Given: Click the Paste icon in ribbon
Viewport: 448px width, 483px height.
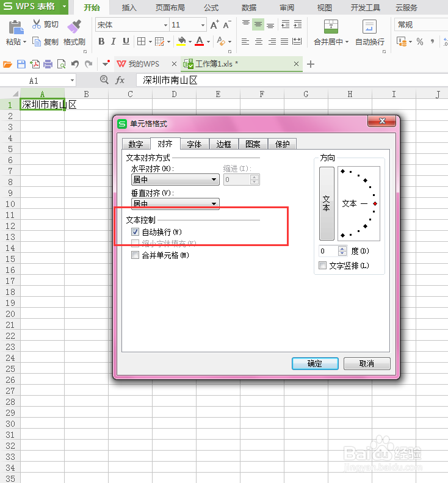Looking at the screenshot, I should pos(16,27).
